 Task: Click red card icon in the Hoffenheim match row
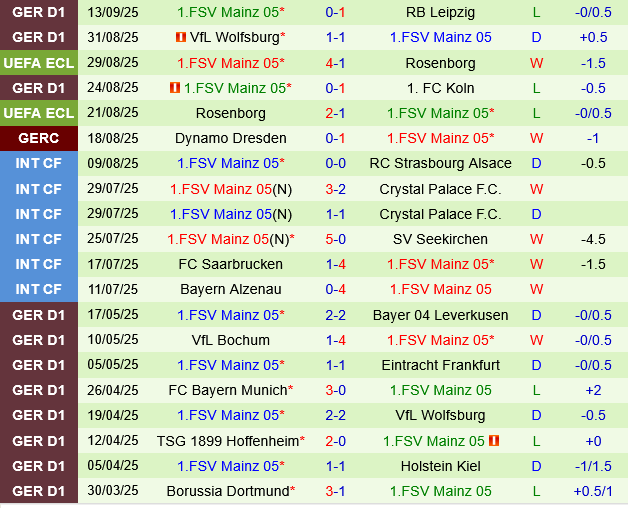coord(494,440)
